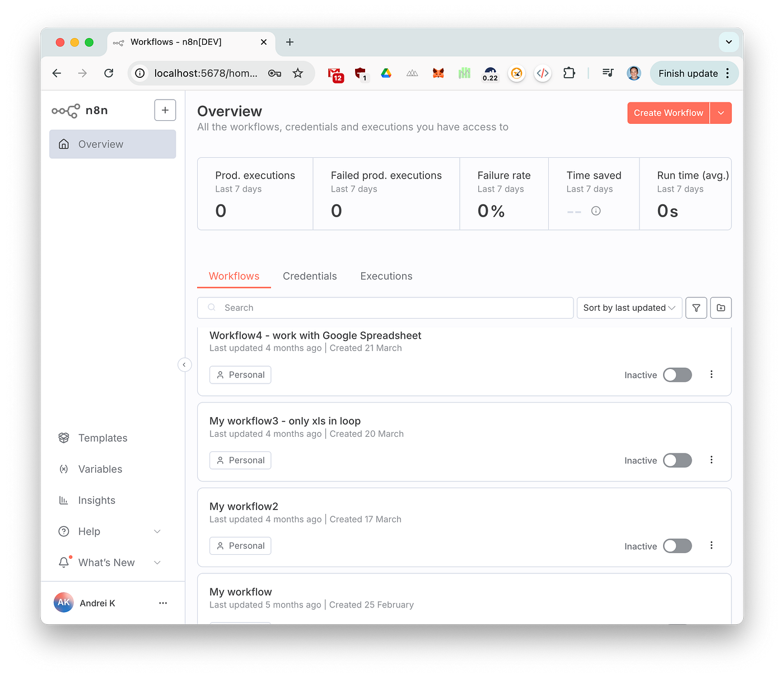Click the plus icon to add a project
The height and width of the screenshot is (678, 784).
pos(165,110)
